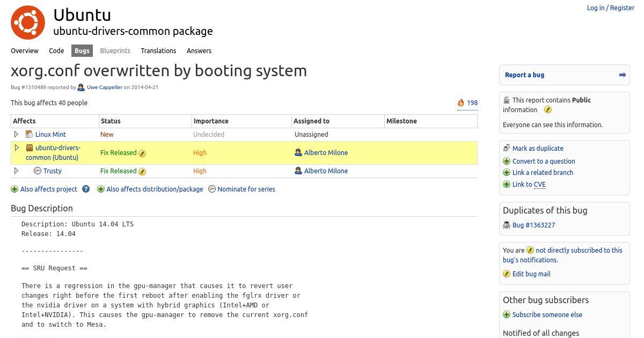Click Link a related branch
The width and height of the screenshot is (644, 338).
click(x=543, y=173)
